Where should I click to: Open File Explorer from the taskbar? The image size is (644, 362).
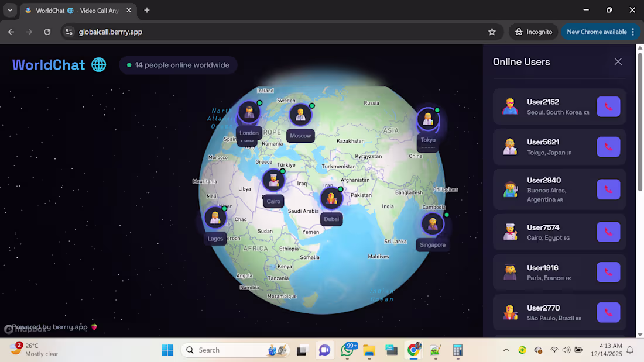tap(369, 350)
